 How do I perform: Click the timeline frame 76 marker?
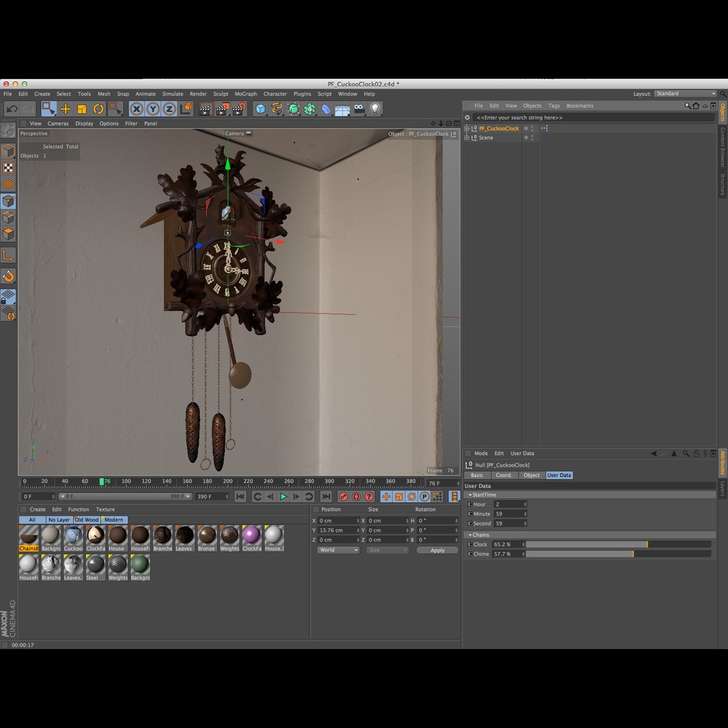[102, 482]
